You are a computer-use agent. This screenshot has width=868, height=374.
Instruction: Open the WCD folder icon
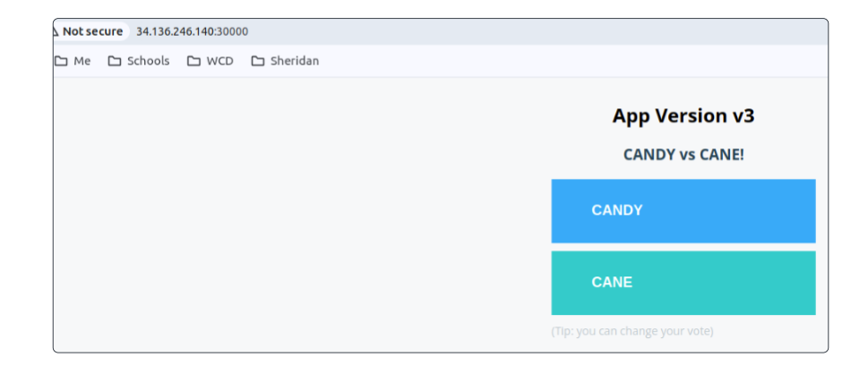tap(193, 61)
